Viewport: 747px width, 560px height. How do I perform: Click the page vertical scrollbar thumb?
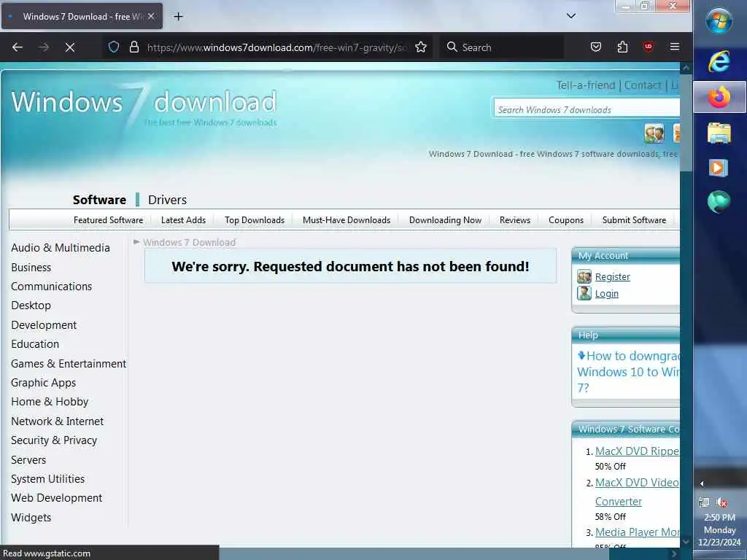(686, 122)
